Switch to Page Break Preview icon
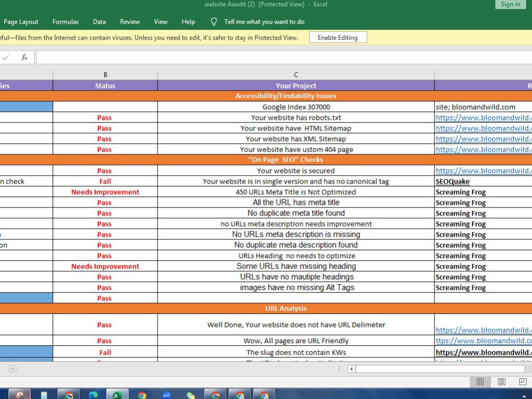Viewport: 532px width, 399px height. [523, 381]
